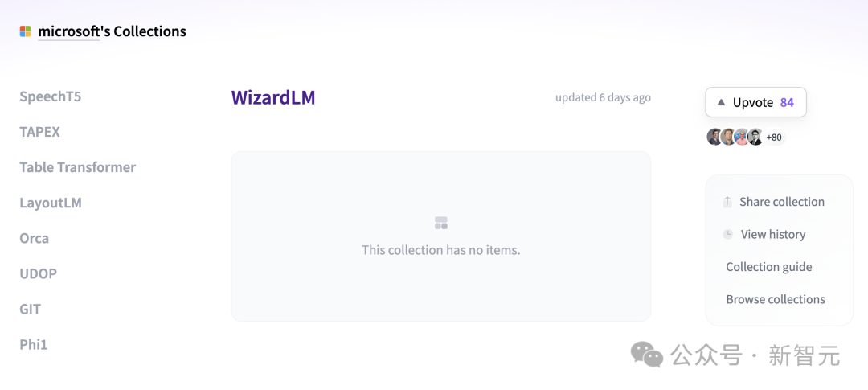Click the View history clock icon
The height and width of the screenshot is (390, 868).
(x=728, y=234)
